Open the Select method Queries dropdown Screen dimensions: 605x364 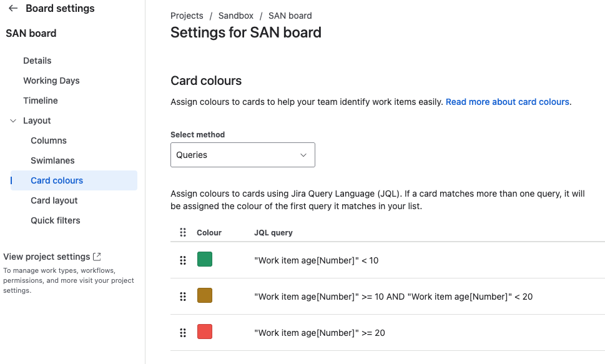(x=243, y=155)
